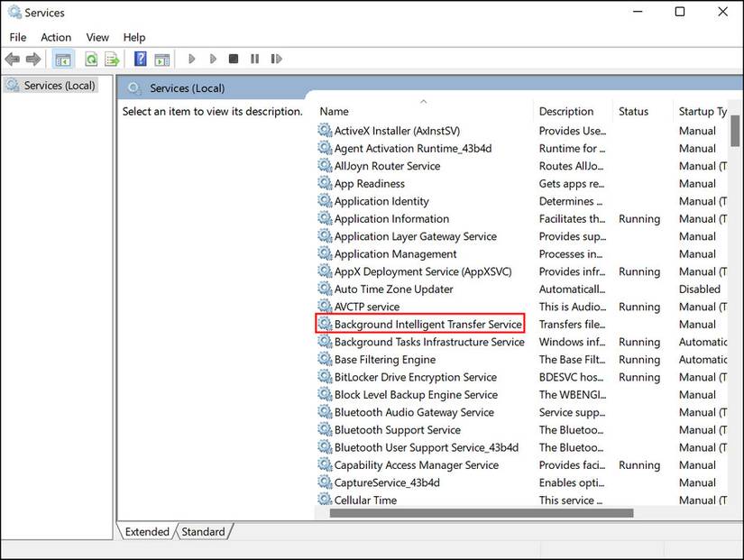The width and height of the screenshot is (744, 560).
Task: Click the gear icon beside Cellular Time
Action: tap(325, 500)
